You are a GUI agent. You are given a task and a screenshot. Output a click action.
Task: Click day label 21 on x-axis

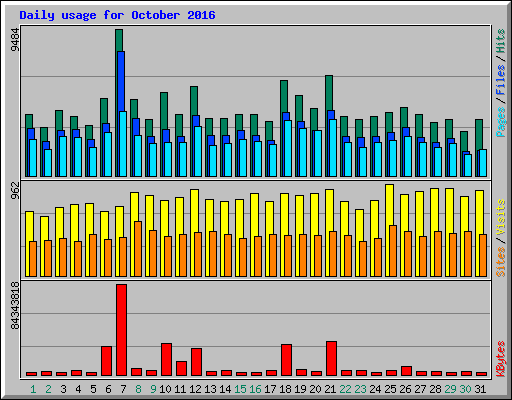(330, 389)
